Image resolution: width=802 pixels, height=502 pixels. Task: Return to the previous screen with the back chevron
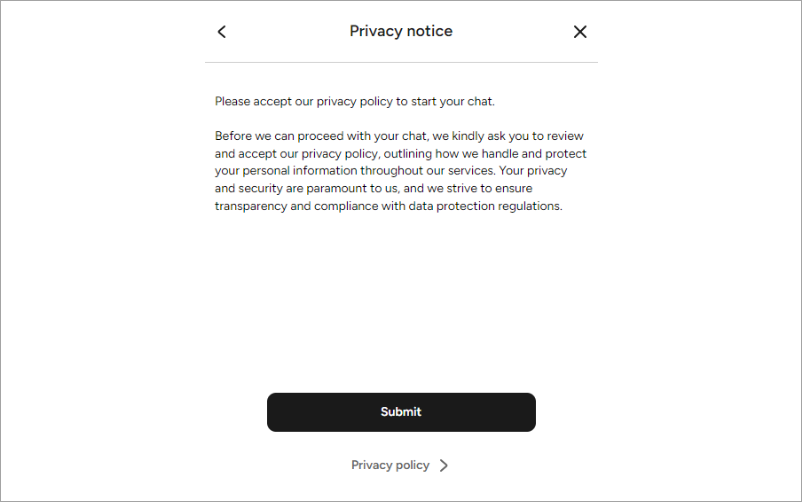click(221, 32)
